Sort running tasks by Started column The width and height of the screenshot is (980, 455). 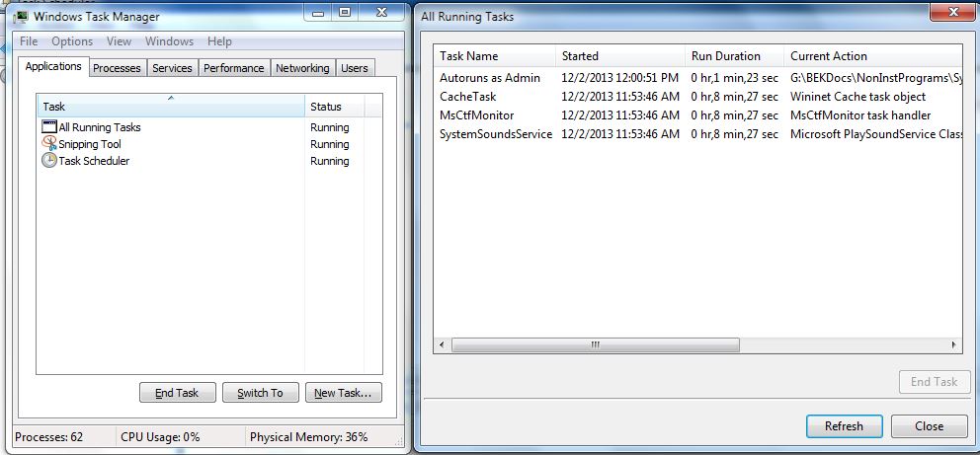point(580,56)
